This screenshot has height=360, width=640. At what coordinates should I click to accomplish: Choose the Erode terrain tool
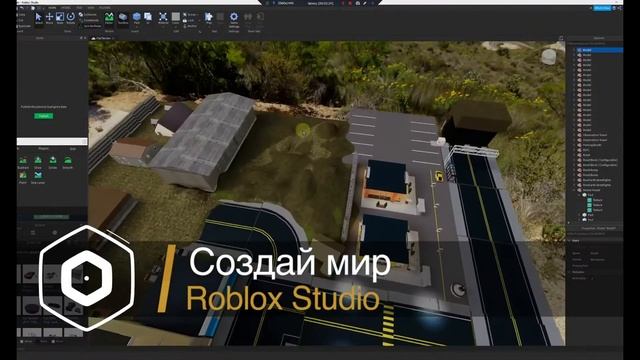pyautogui.click(x=53, y=162)
